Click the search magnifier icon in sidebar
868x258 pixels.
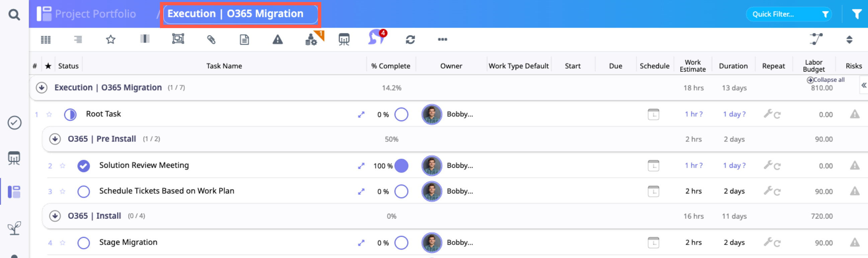14,15
